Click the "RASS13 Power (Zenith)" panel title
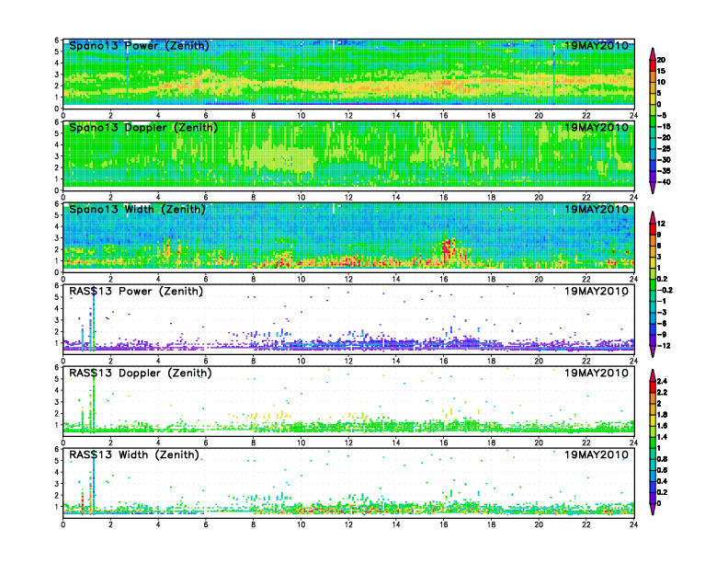Image resolution: width=728 pixels, height=563 pixels. 136,292
